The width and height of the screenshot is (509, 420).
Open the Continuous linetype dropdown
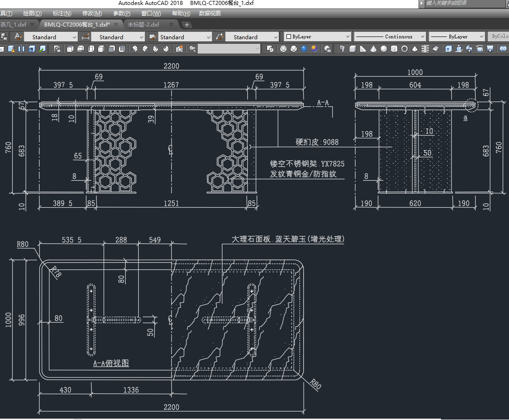[390, 37]
